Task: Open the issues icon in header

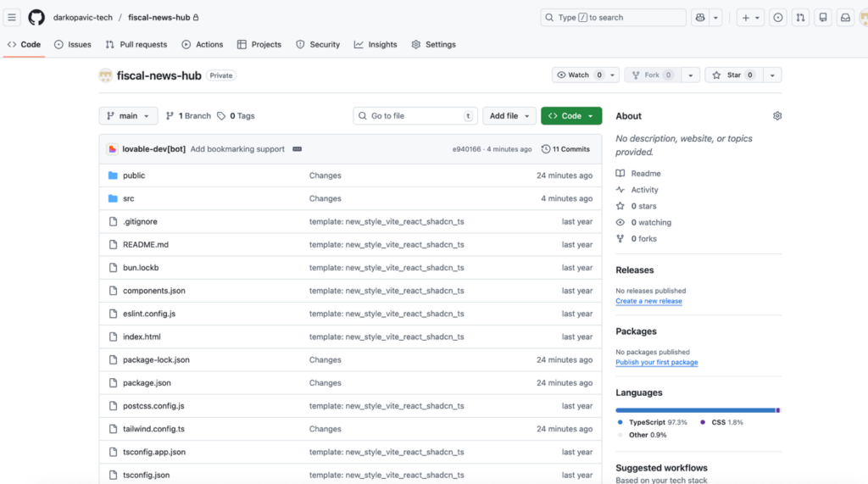Action: pos(777,17)
